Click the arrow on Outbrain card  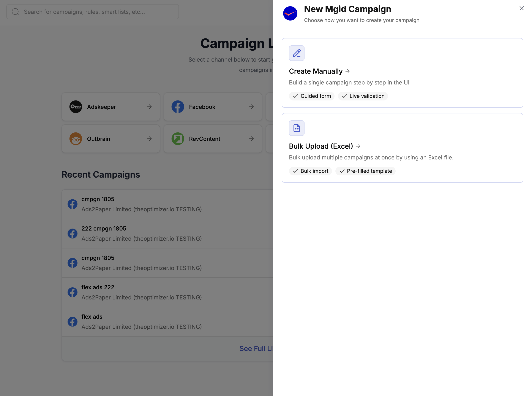pyautogui.click(x=149, y=139)
